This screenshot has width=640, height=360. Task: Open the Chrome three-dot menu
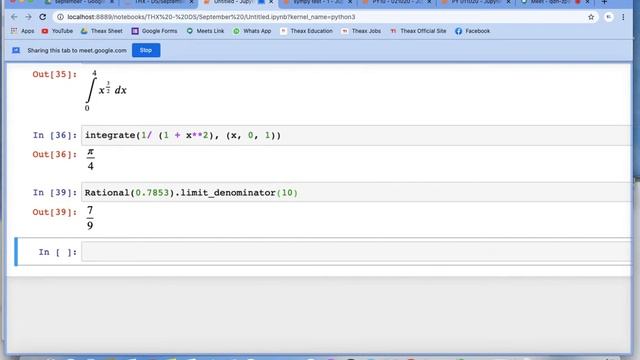coord(623,17)
